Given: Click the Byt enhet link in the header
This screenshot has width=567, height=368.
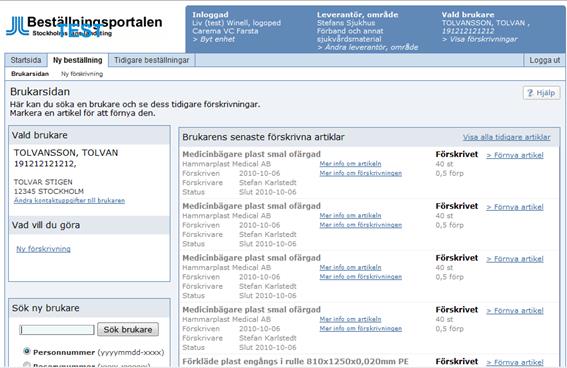Looking at the screenshot, I should click(214, 39).
